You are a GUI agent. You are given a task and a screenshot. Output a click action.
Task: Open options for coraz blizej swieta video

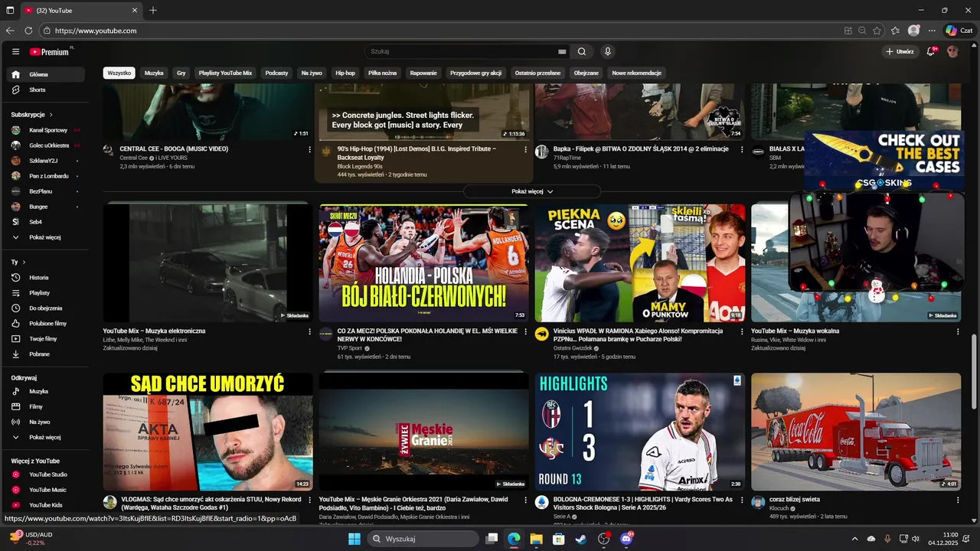pos(957,500)
